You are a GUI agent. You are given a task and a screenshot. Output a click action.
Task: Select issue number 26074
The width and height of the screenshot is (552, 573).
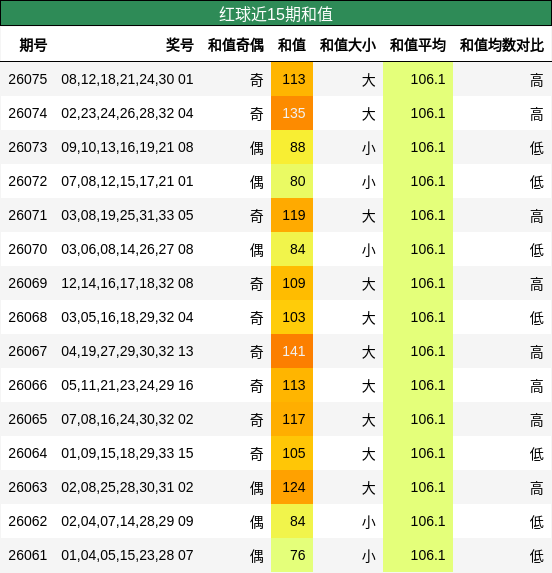coord(28,113)
